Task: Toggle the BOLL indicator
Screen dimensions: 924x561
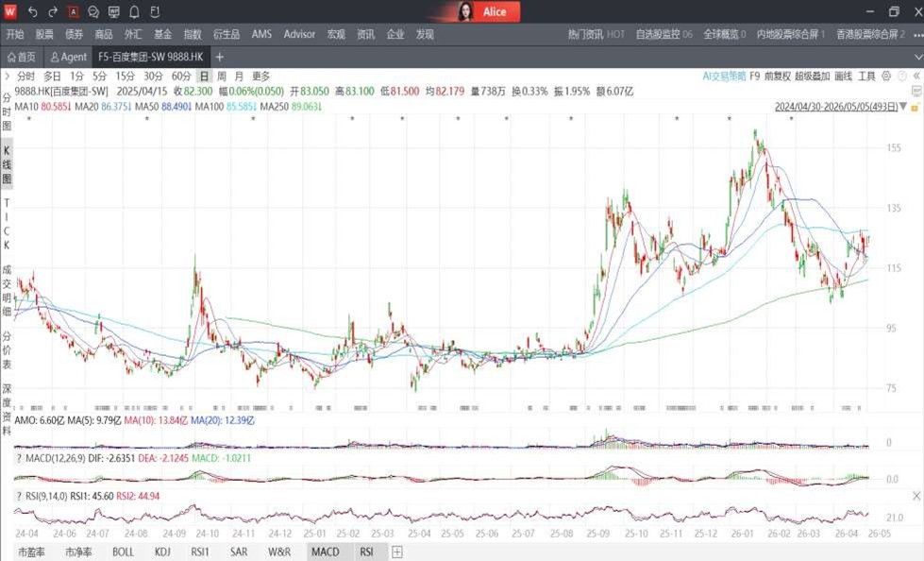Action: click(123, 552)
